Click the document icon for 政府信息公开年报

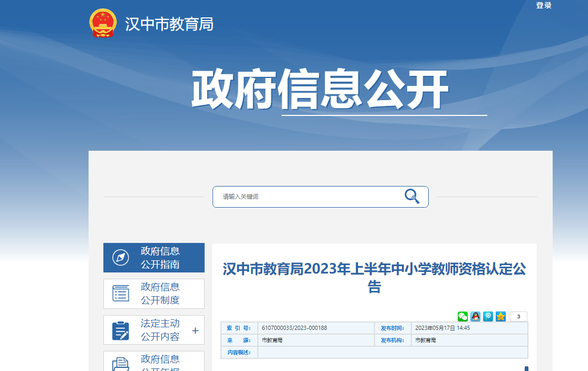tap(121, 364)
